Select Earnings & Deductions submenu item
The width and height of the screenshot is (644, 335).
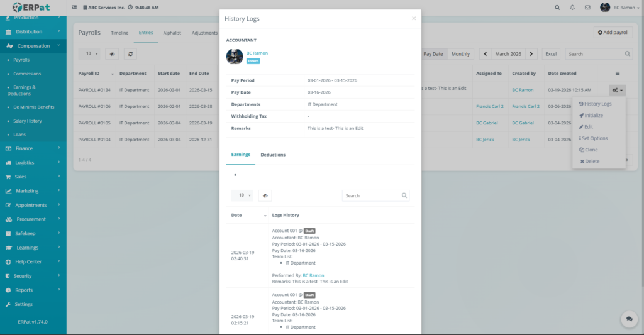tap(22, 91)
